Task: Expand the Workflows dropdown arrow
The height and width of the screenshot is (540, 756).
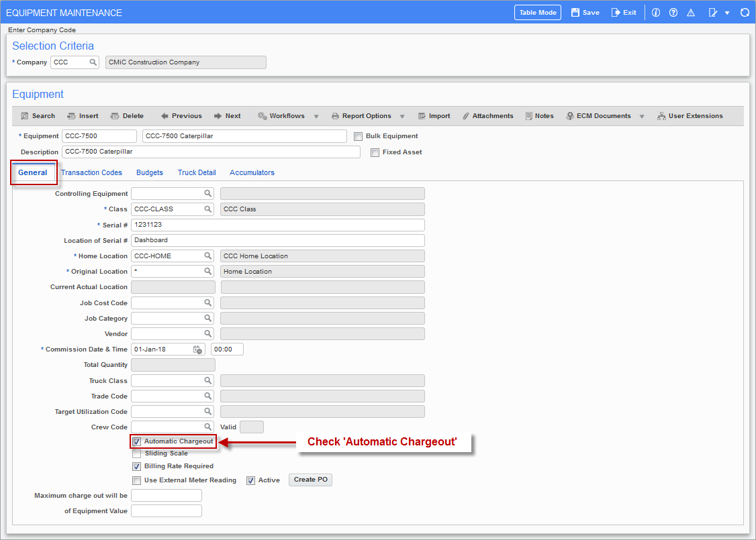Action: (x=316, y=117)
